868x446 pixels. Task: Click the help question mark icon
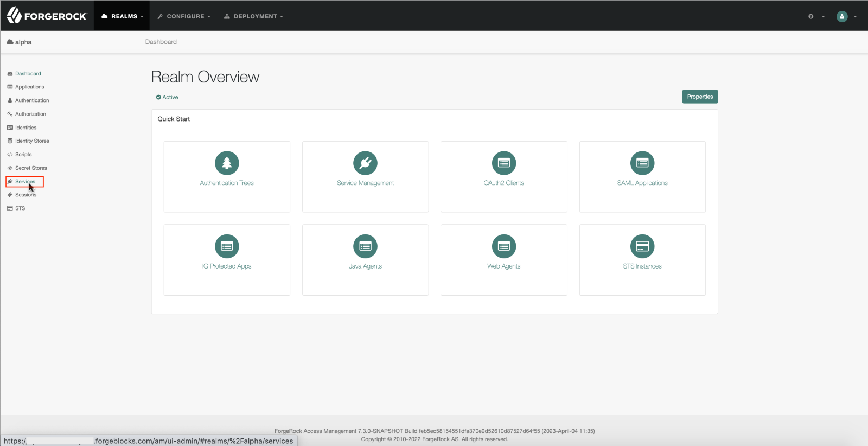811,16
